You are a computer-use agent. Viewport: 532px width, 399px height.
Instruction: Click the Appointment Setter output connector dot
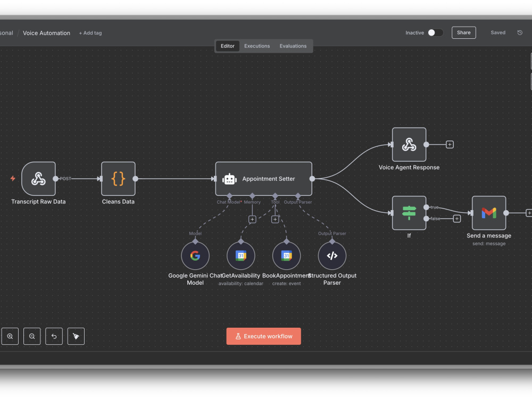312,178
